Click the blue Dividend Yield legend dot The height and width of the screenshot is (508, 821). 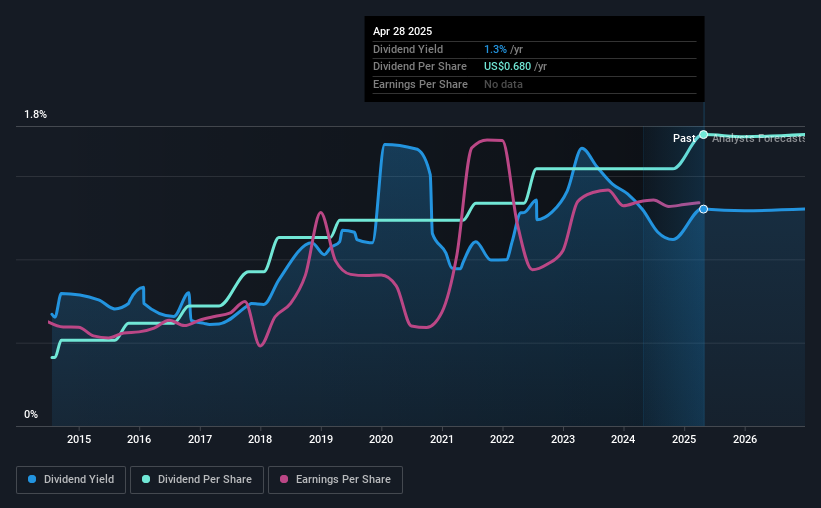(x=32, y=479)
